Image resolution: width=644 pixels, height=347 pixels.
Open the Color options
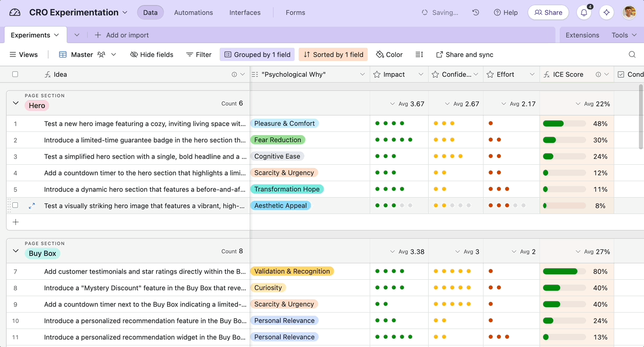(x=389, y=54)
